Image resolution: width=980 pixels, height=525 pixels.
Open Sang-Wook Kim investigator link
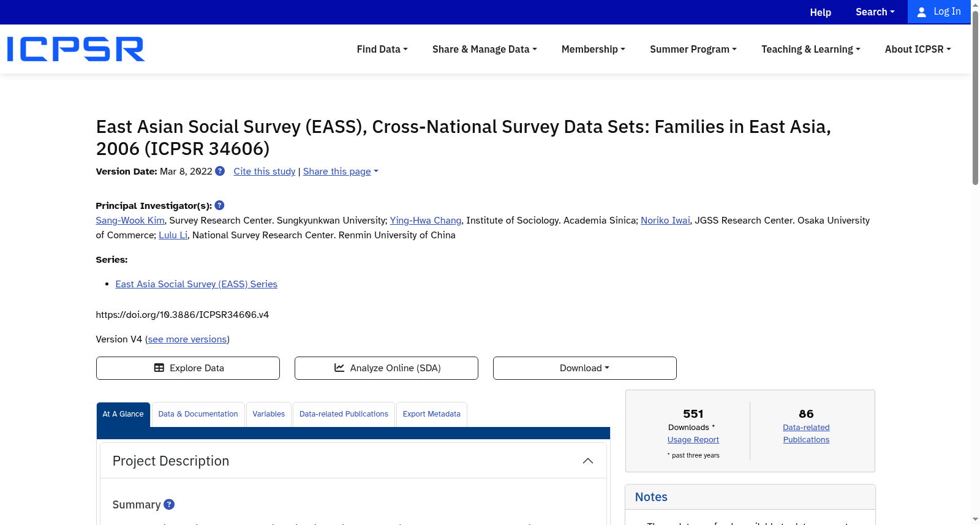point(130,221)
